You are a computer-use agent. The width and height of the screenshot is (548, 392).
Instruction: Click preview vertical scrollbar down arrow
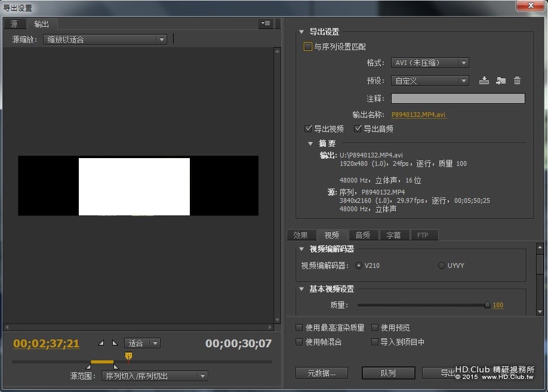(277, 320)
